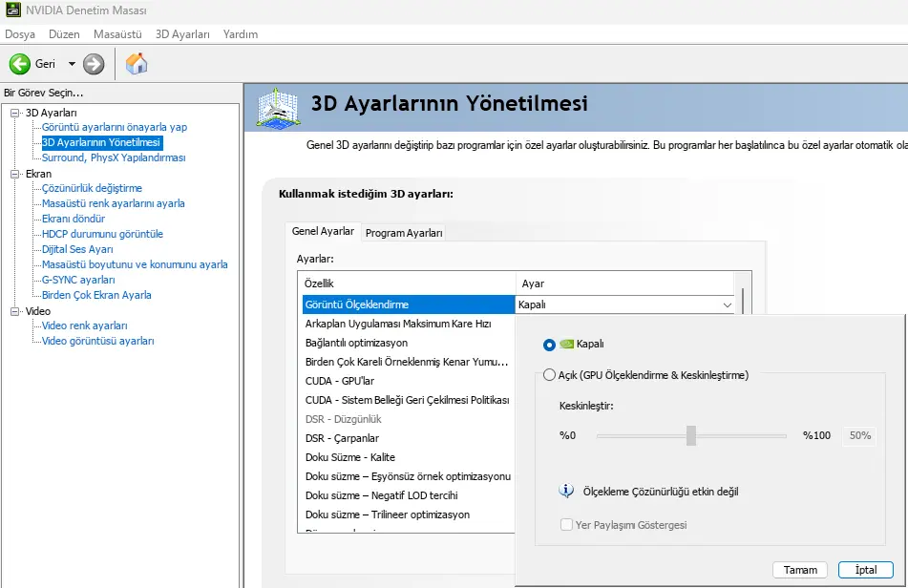
Task: Select Doku süzme – Eşyönsüz örnek optimizasyonu row
Action: click(409, 476)
